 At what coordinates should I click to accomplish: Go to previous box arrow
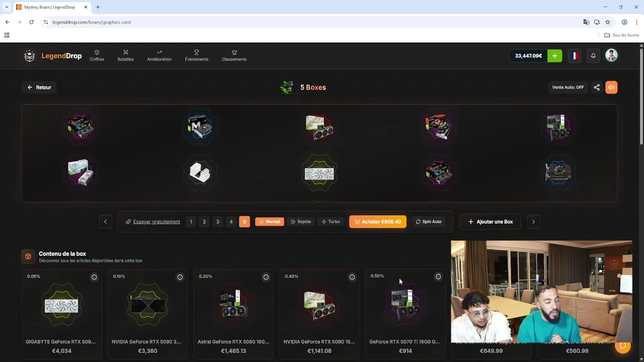pyautogui.click(x=105, y=222)
